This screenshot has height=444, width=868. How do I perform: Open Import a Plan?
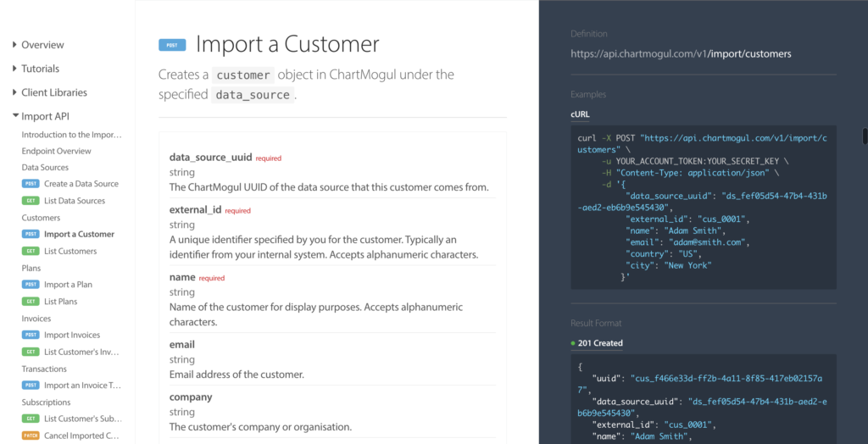[x=68, y=285]
